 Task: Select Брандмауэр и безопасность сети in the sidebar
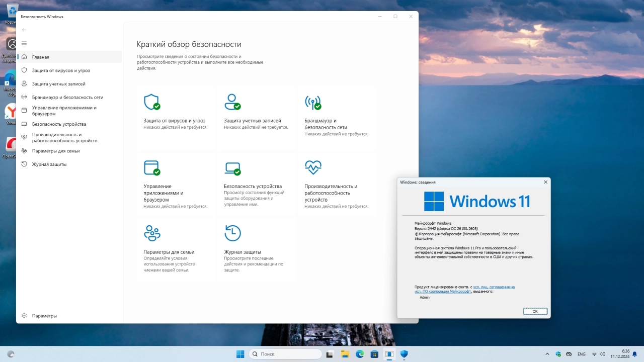pyautogui.click(x=70, y=97)
